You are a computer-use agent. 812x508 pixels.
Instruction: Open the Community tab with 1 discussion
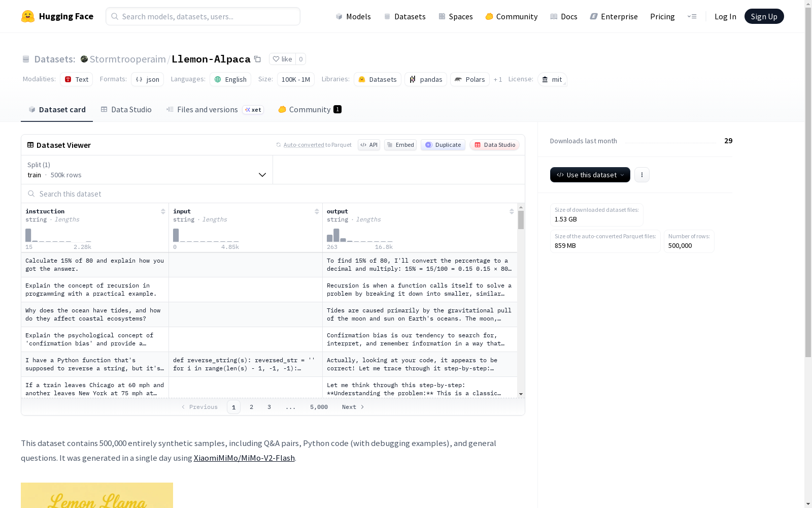click(310, 110)
